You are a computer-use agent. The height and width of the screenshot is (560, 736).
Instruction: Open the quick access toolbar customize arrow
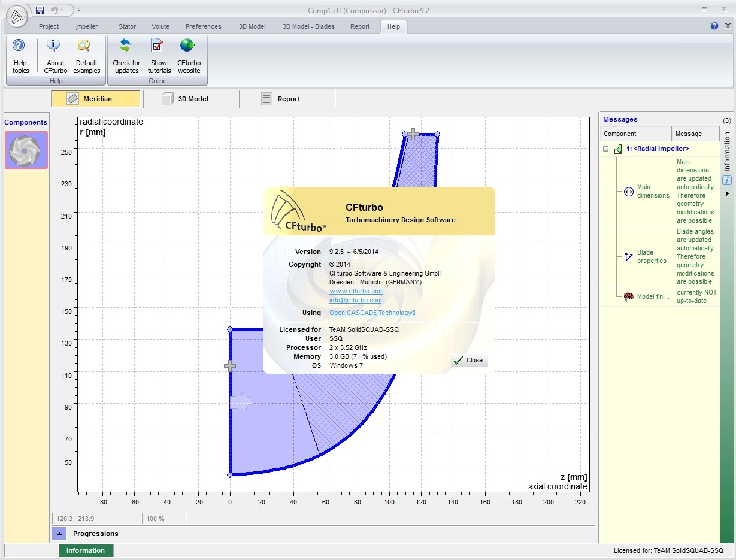coord(79,10)
